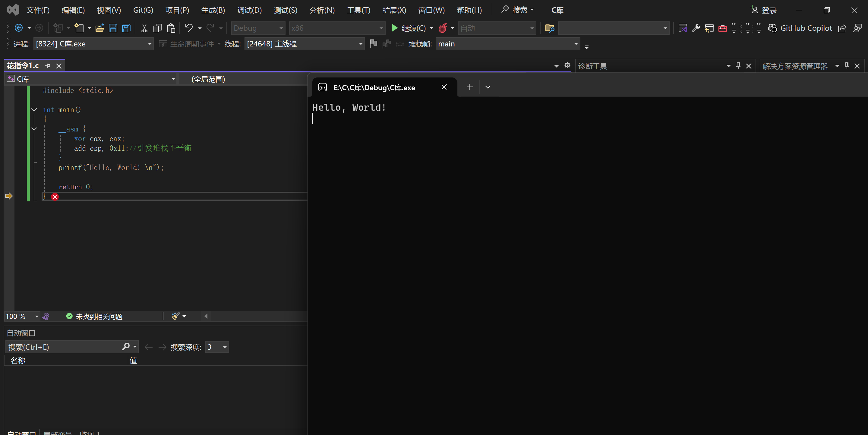
Task: Click the Cut scissors icon
Action: pyautogui.click(x=144, y=28)
